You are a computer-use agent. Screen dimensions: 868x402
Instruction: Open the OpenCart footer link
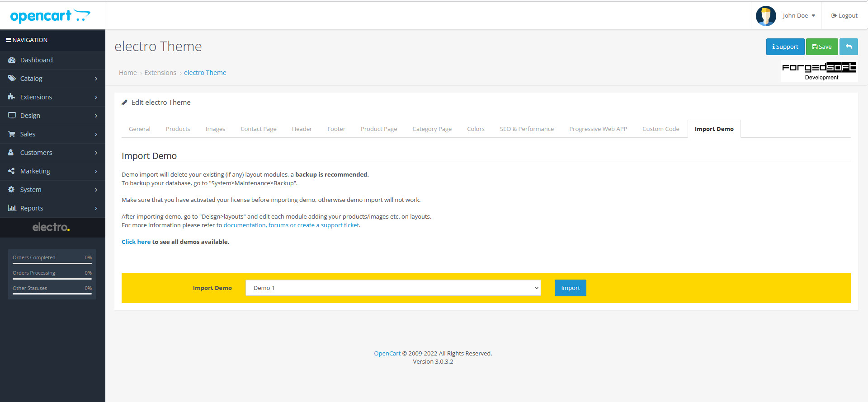click(387, 354)
